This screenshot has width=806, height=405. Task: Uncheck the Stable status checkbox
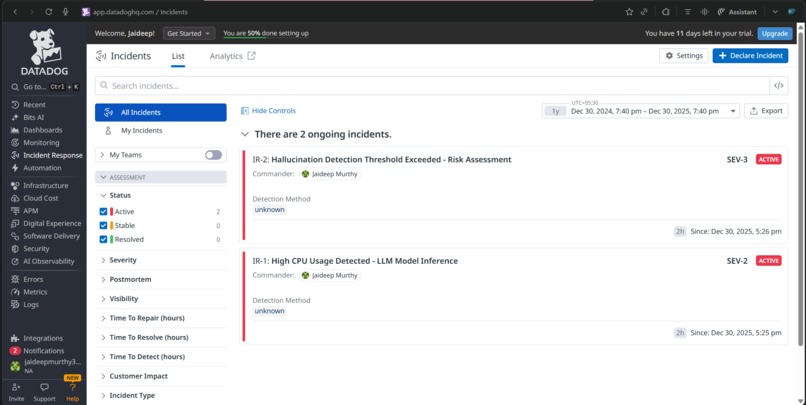103,226
